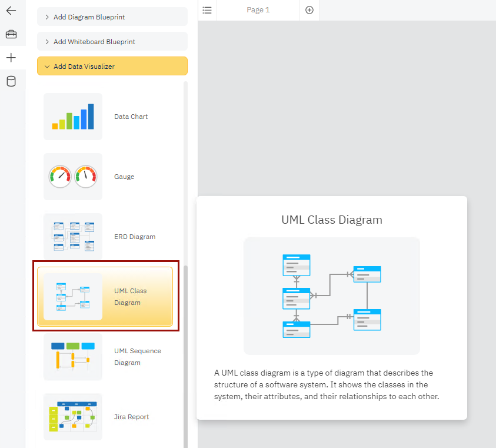This screenshot has height=448, width=496.
Task: Click the plus add icon in sidebar
Action: pos(11,58)
